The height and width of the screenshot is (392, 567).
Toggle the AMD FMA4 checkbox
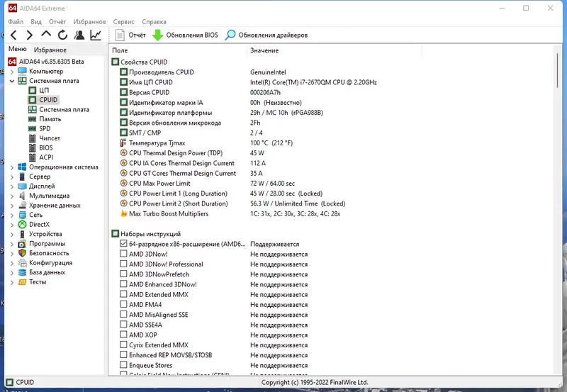click(123, 305)
